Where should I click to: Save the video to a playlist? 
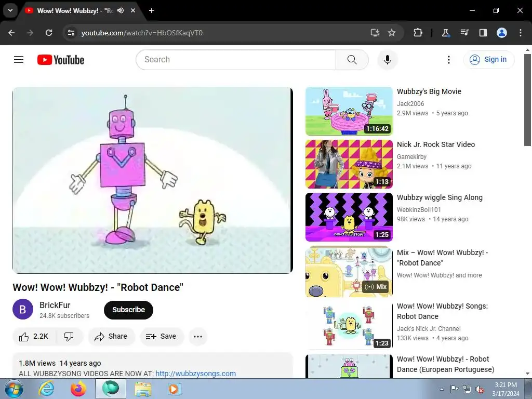tap(161, 336)
